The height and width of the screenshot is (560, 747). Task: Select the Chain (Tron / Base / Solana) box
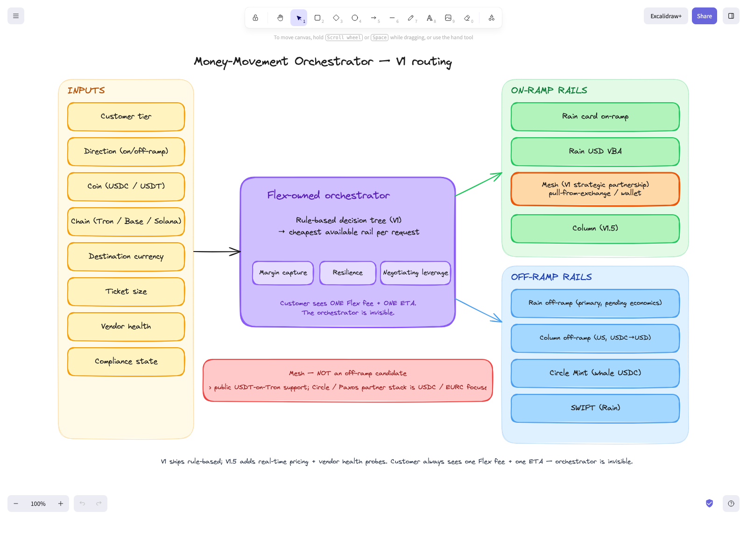pyautogui.click(x=126, y=222)
